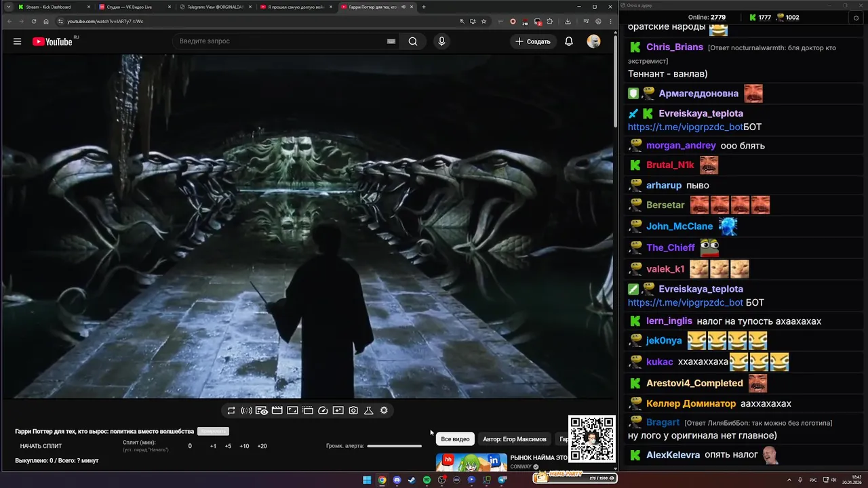
Task: Start voice search with microphone button
Action: point(441,41)
